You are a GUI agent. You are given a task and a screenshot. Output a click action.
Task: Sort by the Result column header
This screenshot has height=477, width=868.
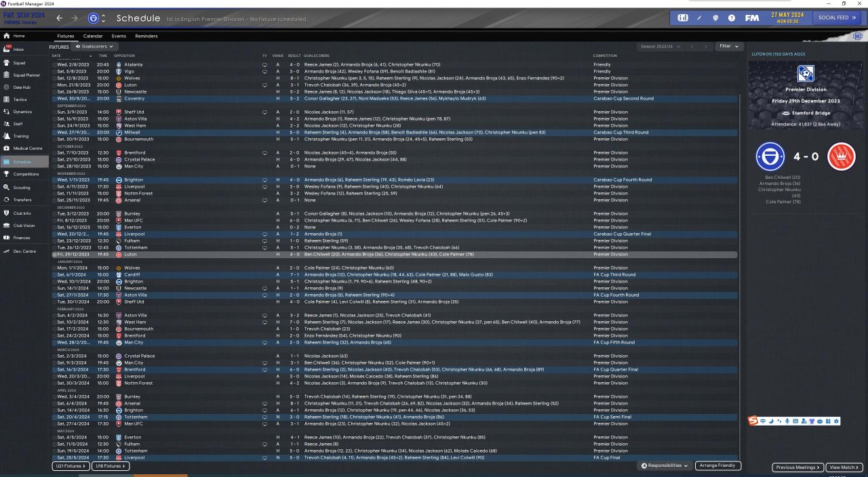(x=294, y=55)
